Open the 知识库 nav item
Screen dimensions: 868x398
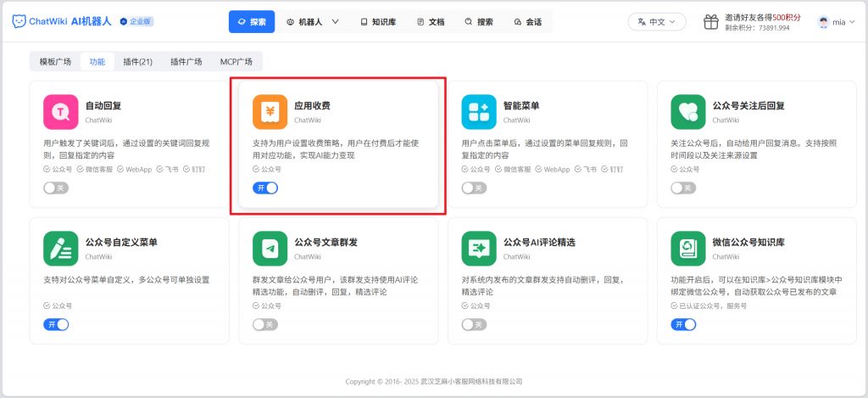pos(378,22)
